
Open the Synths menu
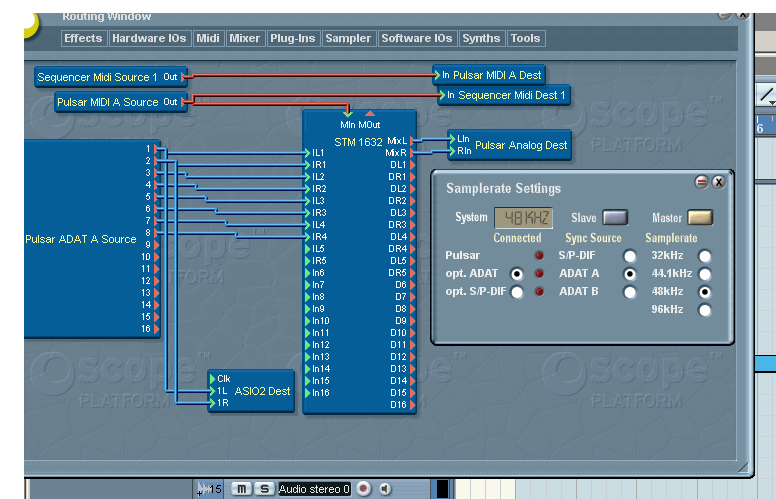coord(481,39)
